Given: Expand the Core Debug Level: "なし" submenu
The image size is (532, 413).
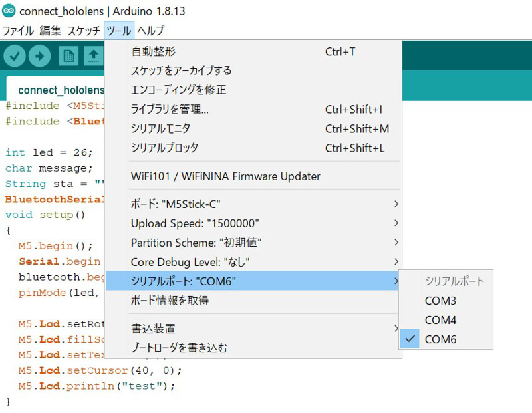Looking at the screenshot, I should pos(253,262).
